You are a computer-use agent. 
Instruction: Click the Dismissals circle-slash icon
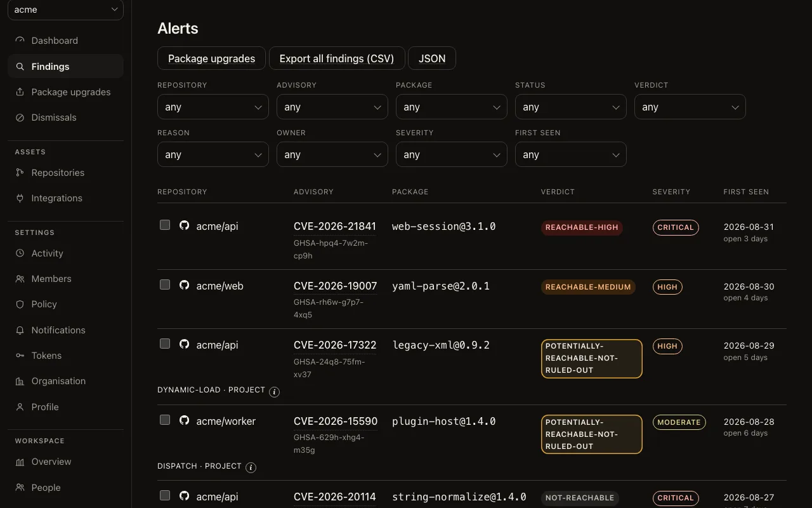pyautogui.click(x=20, y=117)
